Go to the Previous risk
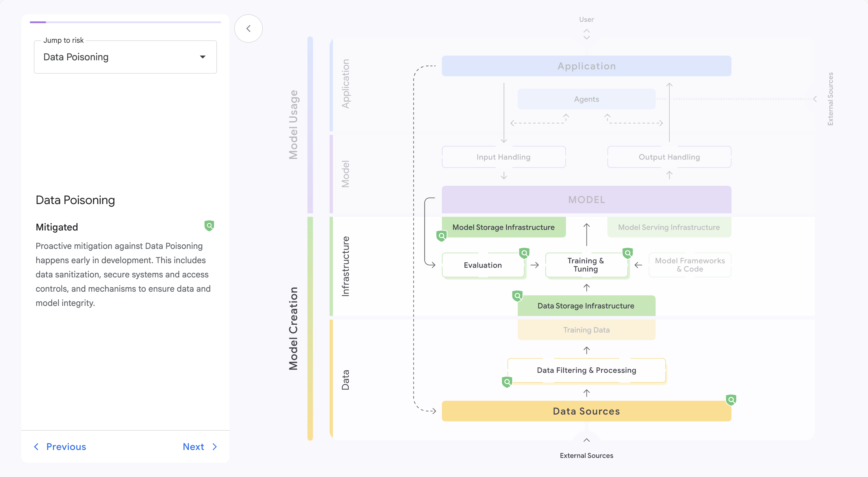 pyautogui.click(x=60, y=447)
